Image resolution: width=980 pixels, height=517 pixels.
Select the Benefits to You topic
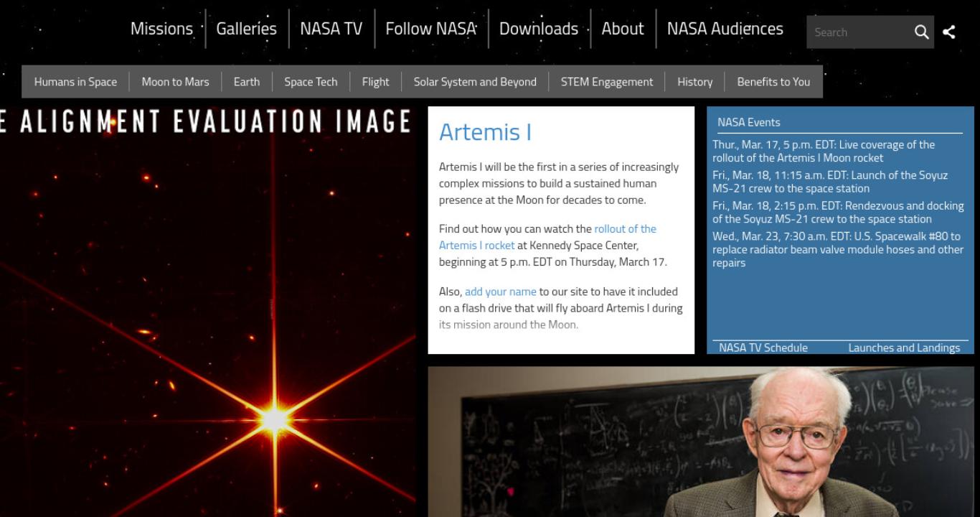(x=773, y=82)
